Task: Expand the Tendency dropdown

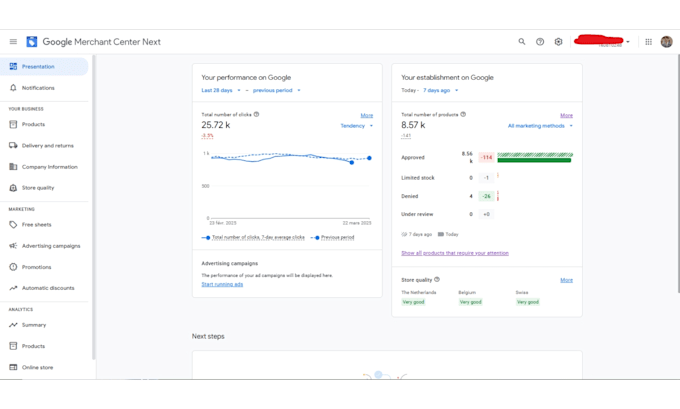Action: pyautogui.click(x=356, y=126)
